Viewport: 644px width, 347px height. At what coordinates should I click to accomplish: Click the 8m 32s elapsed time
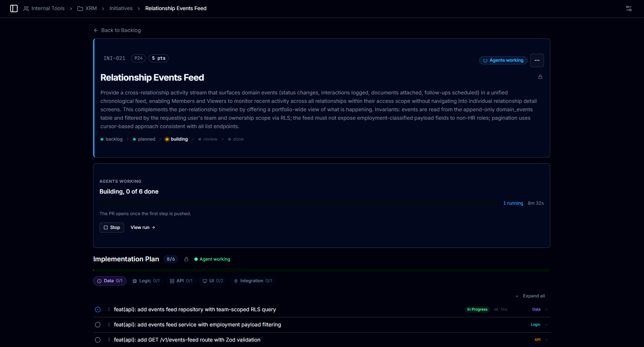pyautogui.click(x=536, y=203)
